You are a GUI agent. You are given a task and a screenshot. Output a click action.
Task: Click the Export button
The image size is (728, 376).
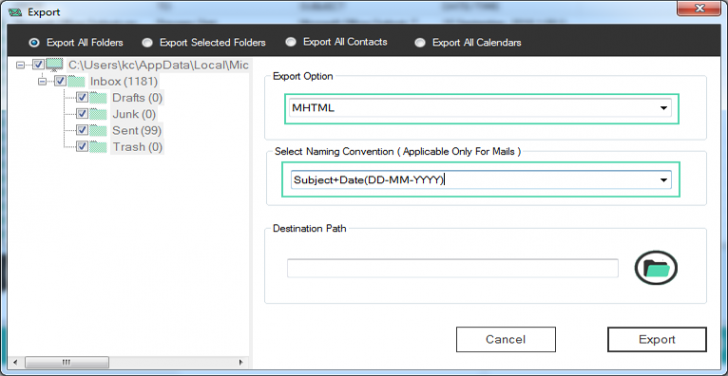pos(657,340)
